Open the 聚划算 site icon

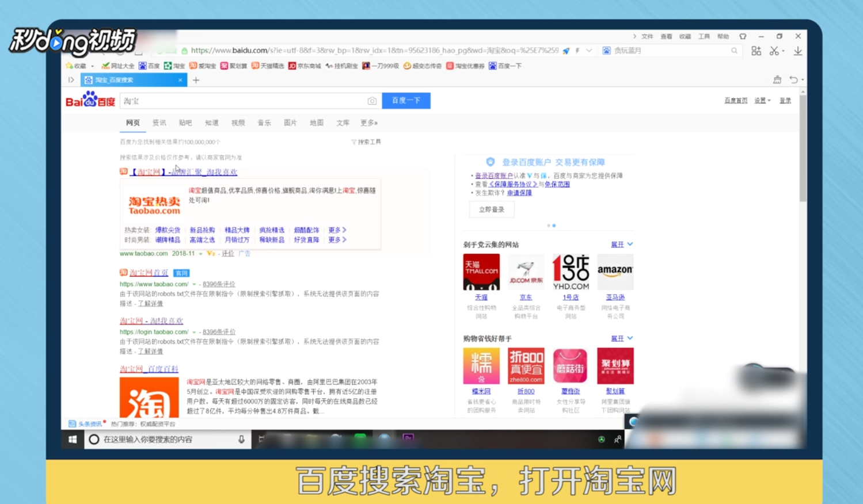click(x=615, y=366)
